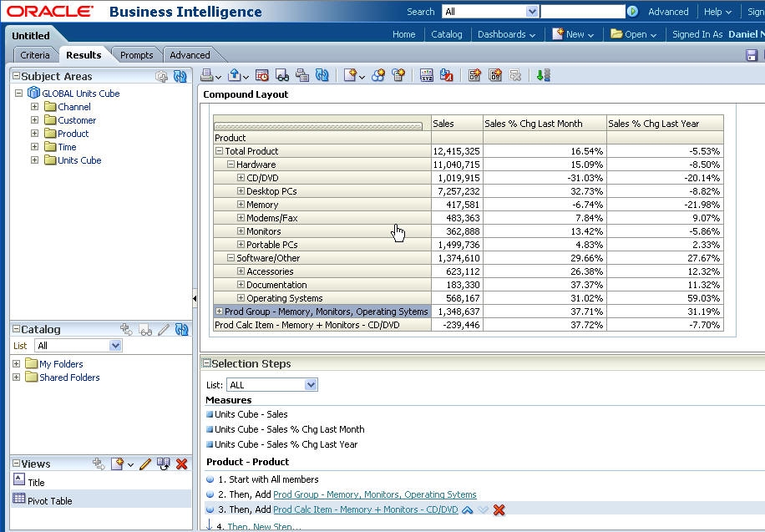765x532 pixels.
Task: Click Then, New Step link
Action: pyautogui.click(x=264, y=527)
